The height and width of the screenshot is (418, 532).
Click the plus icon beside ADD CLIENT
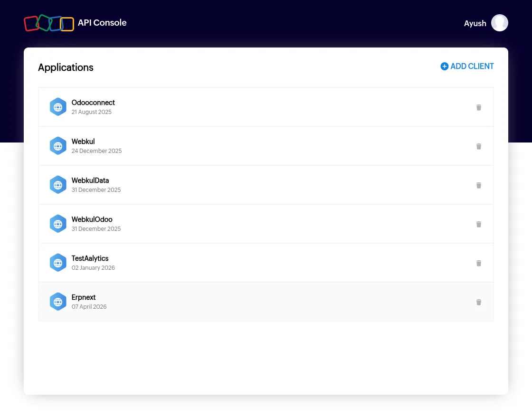[445, 66]
